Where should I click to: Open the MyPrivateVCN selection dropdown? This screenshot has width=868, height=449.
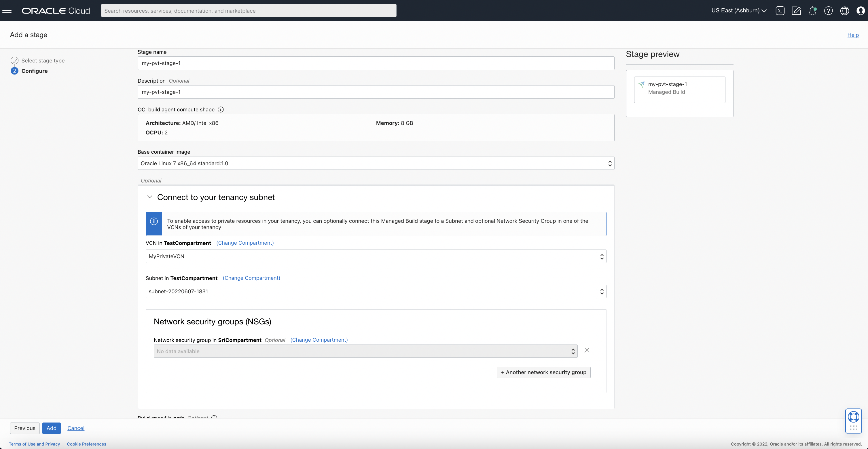click(602, 256)
